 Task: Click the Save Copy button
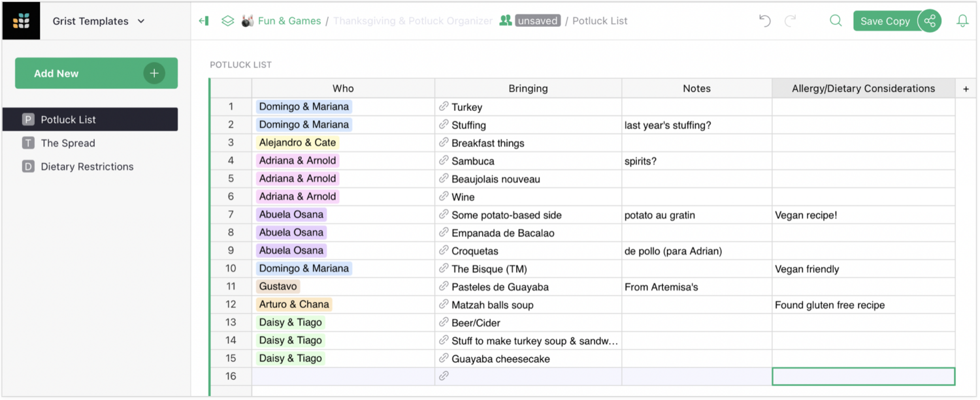(x=885, y=21)
